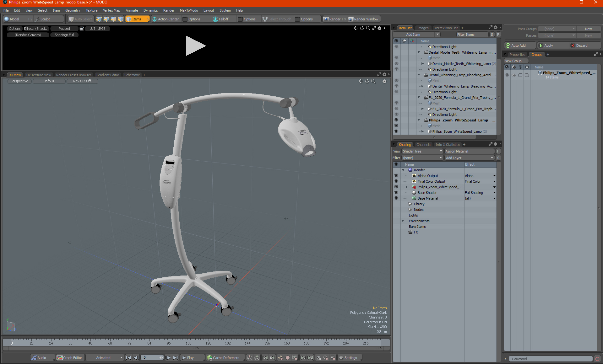Screen dimensions: 603x364
Task: Expand the Environments tree entry
Action: [403, 221]
